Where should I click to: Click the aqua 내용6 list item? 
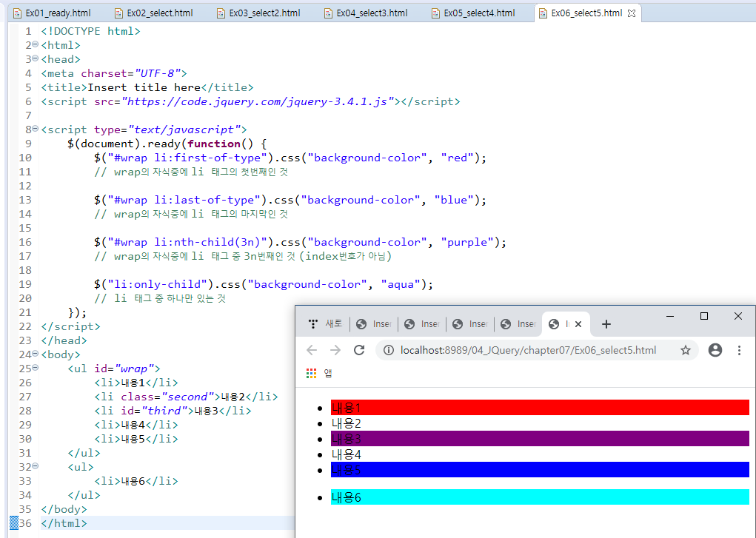point(540,497)
